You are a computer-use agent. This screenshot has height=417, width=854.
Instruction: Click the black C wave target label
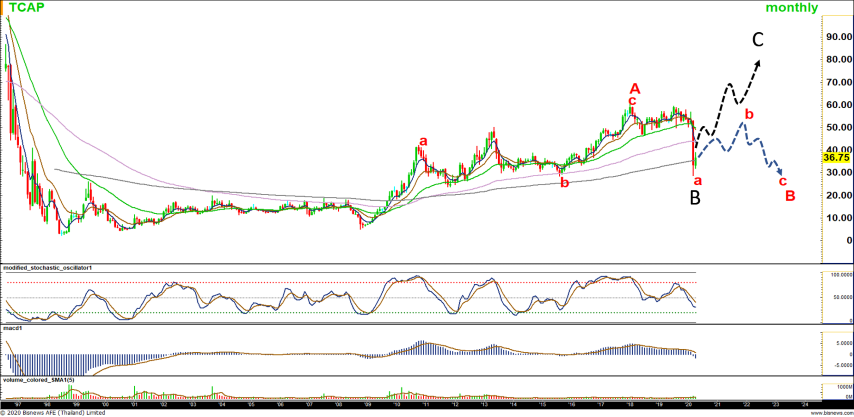pos(758,40)
